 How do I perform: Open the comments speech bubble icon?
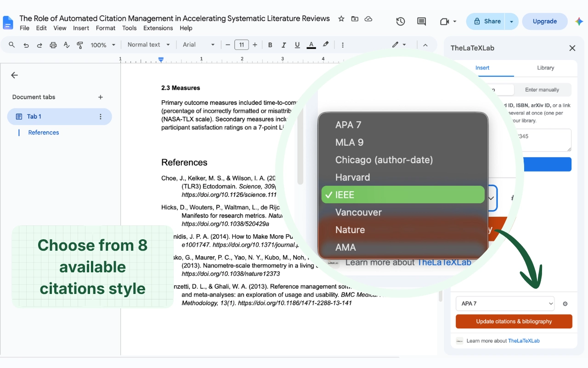[421, 21]
